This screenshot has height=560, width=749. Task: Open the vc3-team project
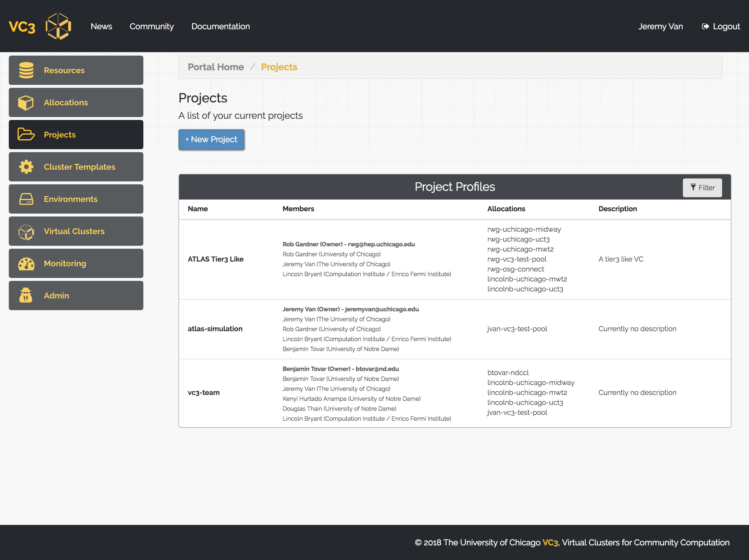click(x=204, y=393)
